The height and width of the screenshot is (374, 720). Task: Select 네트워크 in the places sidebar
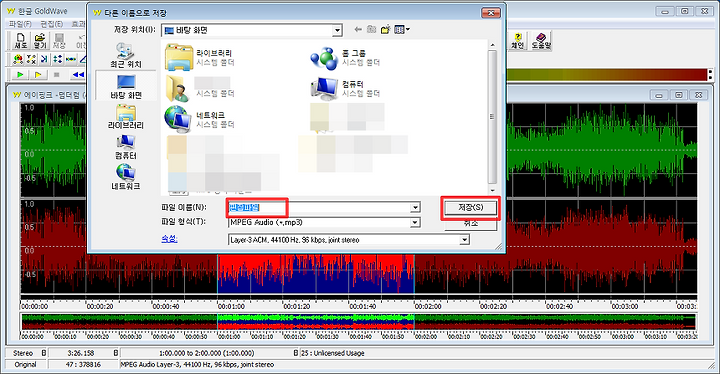point(126,177)
